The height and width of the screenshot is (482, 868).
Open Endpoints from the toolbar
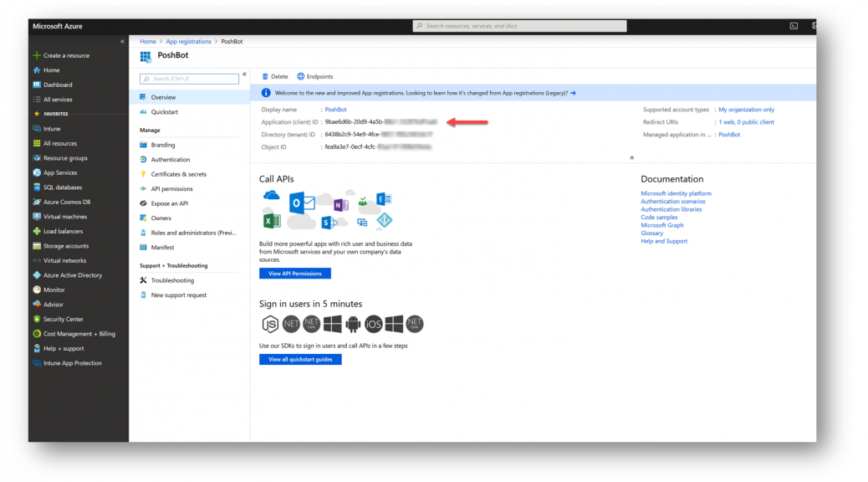315,76
